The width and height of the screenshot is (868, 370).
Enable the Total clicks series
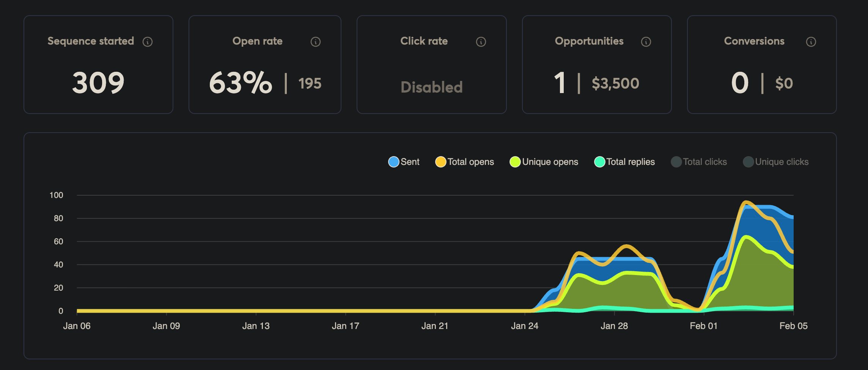[699, 162]
